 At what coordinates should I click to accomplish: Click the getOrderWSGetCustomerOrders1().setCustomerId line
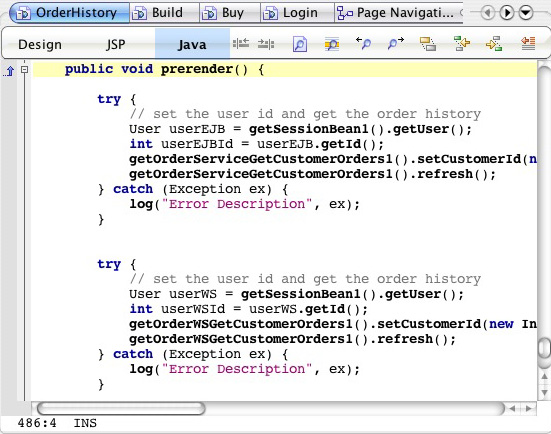[333, 324]
